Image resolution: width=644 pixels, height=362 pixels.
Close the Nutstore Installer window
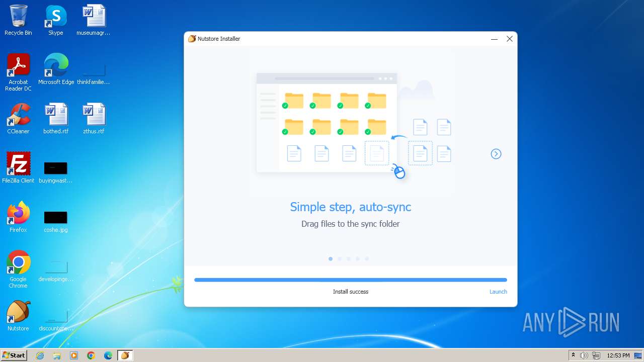[x=510, y=39]
